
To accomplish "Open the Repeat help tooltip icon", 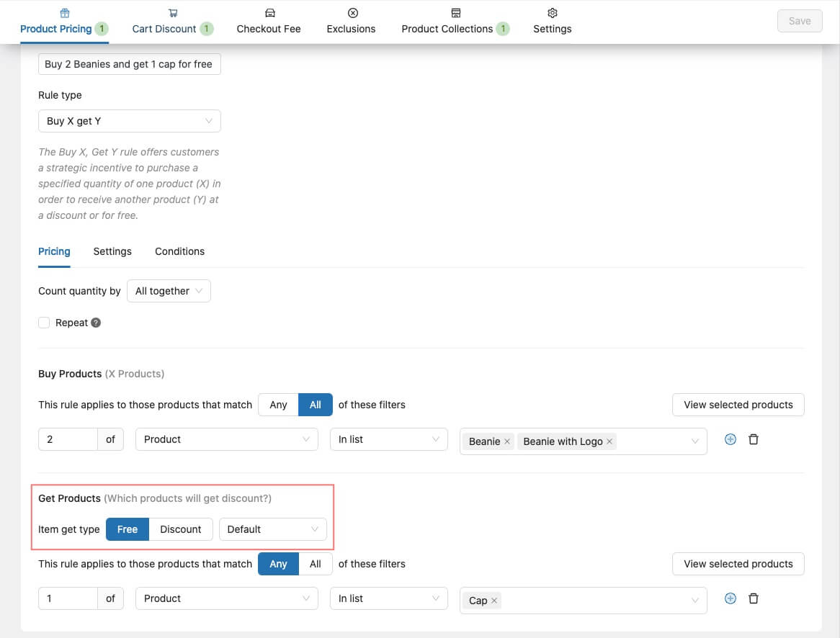I will (x=96, y=323).
